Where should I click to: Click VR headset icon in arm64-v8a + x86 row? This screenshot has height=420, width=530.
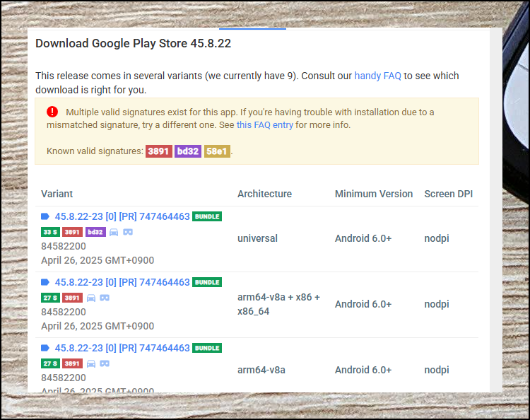[x=105, y=298]
